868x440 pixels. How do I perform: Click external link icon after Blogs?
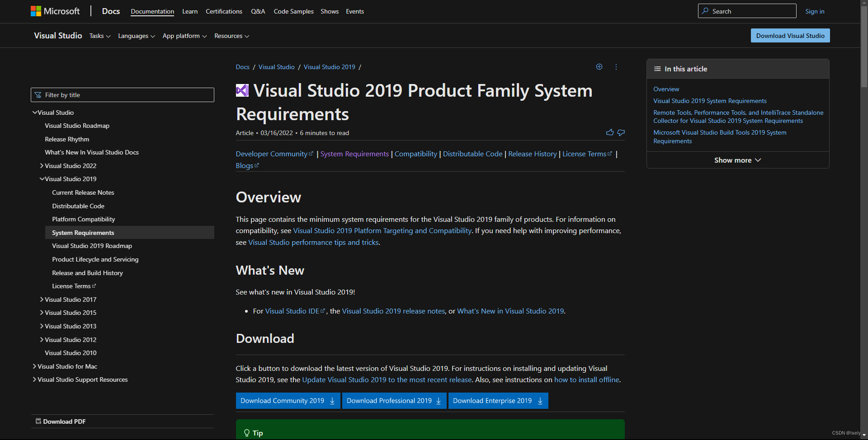257,165
